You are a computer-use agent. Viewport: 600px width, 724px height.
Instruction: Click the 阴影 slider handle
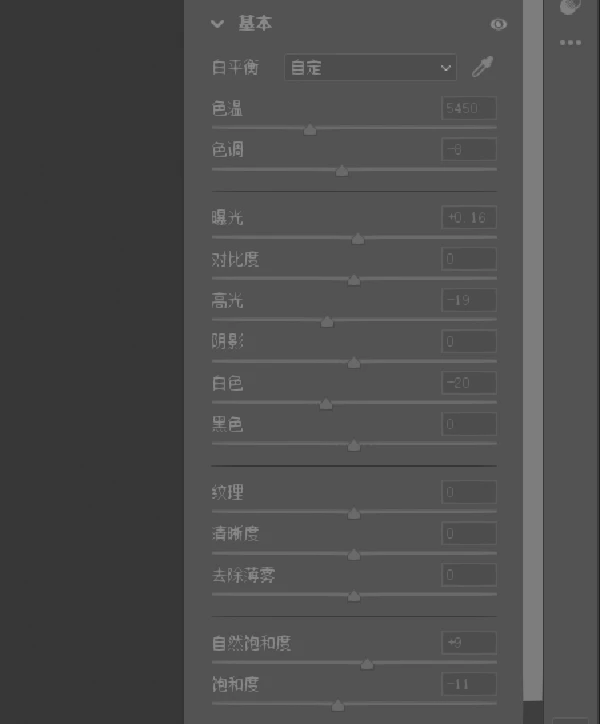354,362
